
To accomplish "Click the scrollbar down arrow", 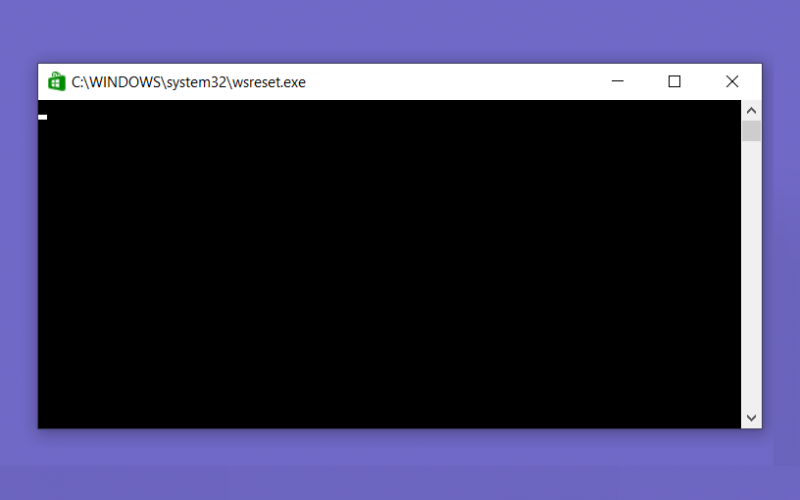I will click(x=751, y=418).
